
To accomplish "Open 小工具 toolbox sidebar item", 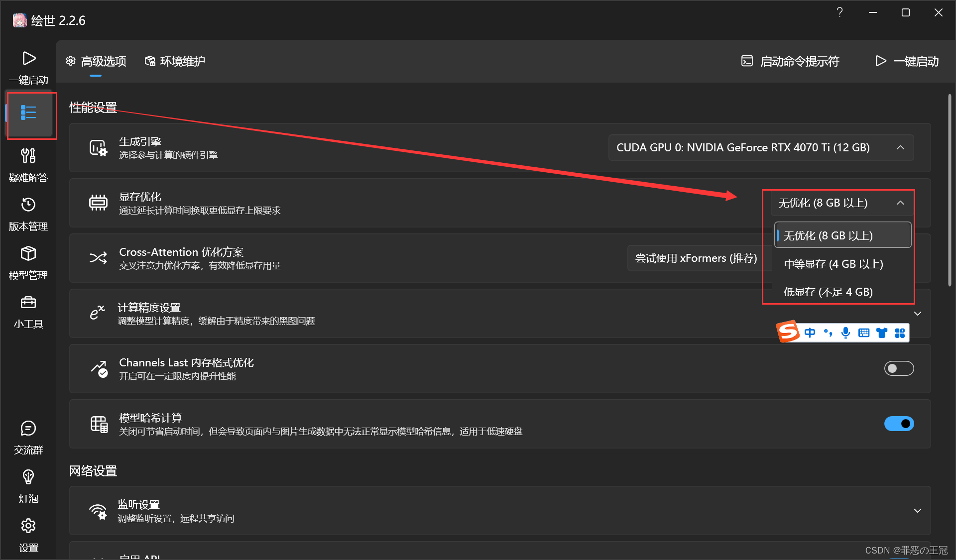I will [28, 312].
